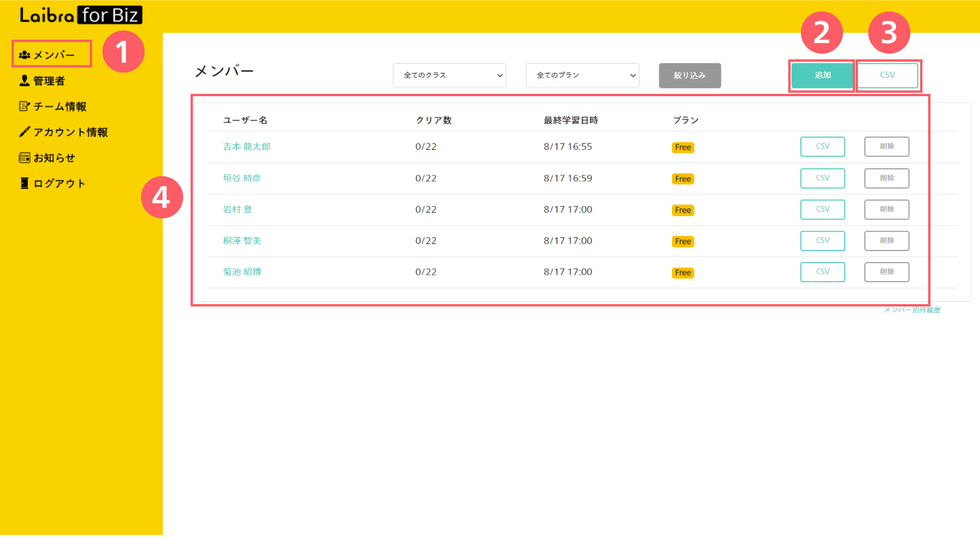The width and height of the screenshot is (980, 538).
Task: Click the Laibra for Biz logo
Action: (x=81, y=15)
